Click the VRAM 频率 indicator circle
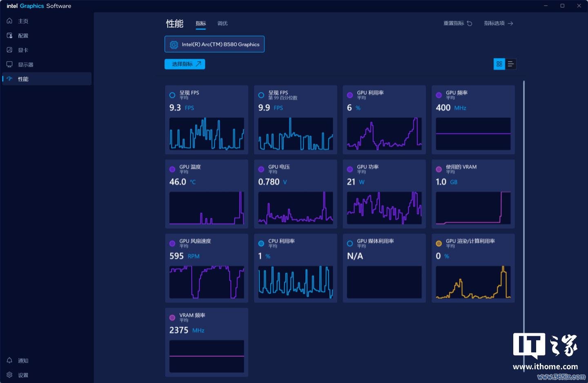This screenshot has height=383, width=588. coord(172,318)
